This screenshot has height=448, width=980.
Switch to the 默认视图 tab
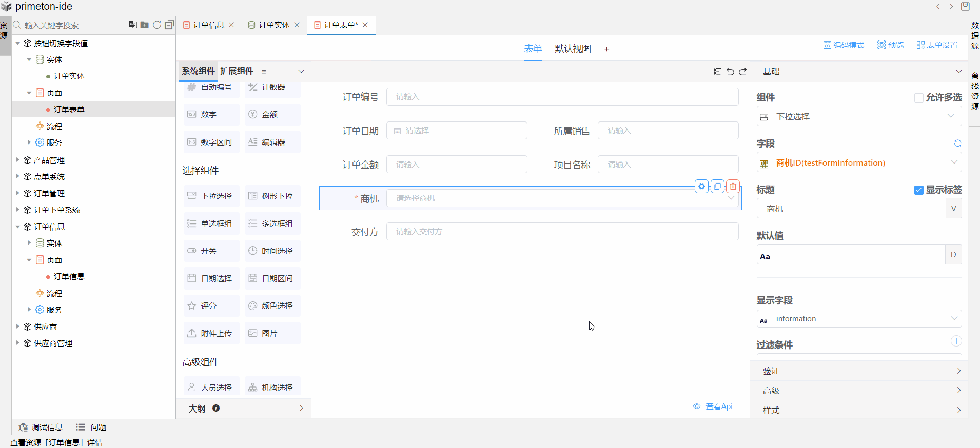pos(573,49)
